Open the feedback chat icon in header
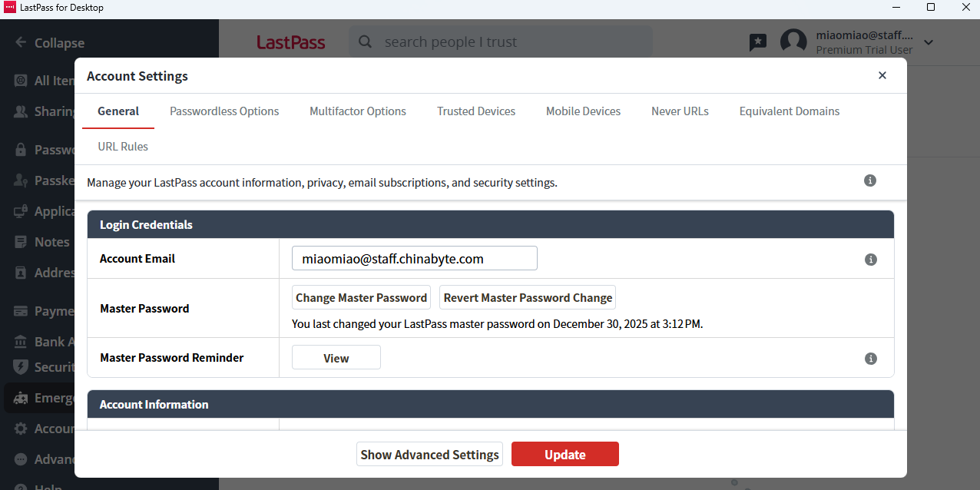 coord(758,42)
